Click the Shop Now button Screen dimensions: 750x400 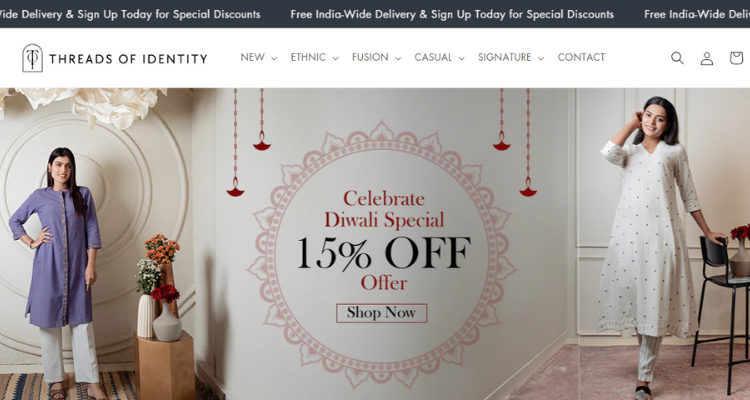[381, 313]
